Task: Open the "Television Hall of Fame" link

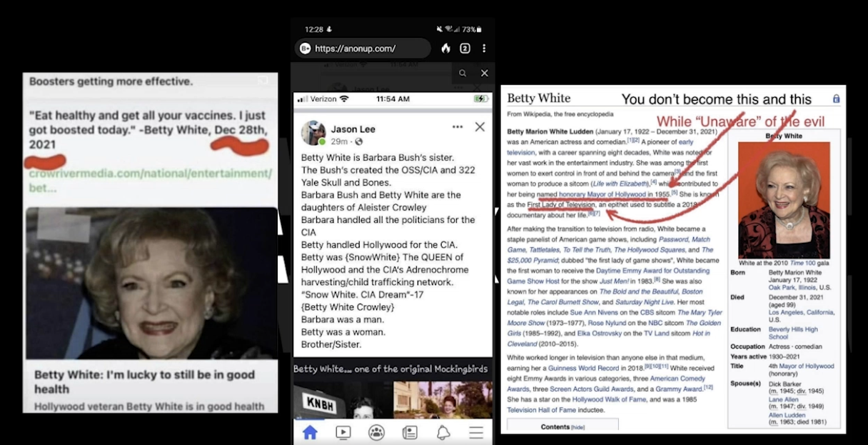Action: tap(543, 409)
